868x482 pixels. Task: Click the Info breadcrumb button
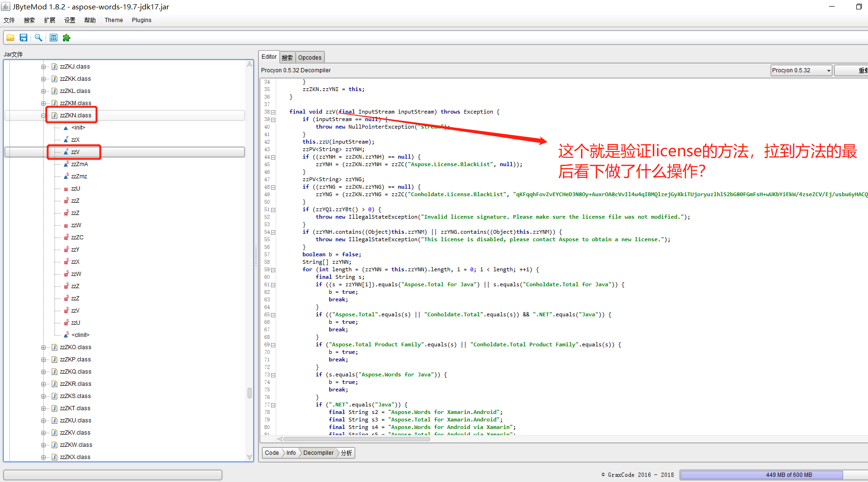(x=291, y=453)
